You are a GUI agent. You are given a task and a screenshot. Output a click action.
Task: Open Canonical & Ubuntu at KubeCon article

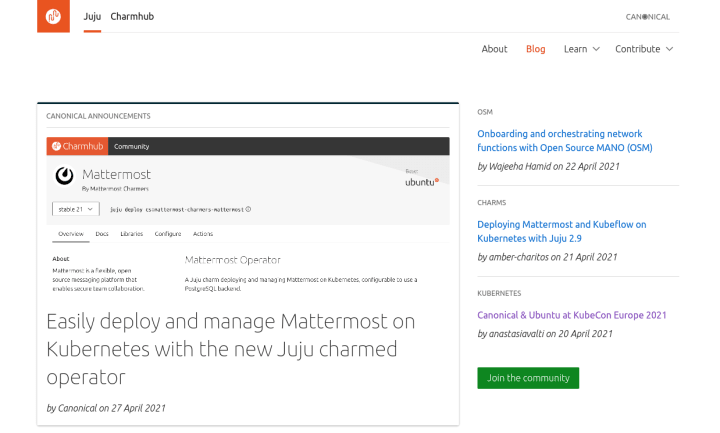(571, 315)
